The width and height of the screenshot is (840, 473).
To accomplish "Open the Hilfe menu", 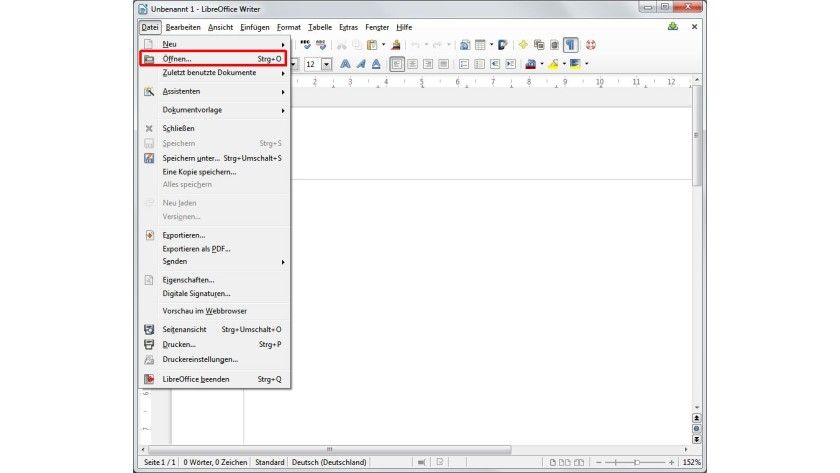I will [x=404, y=27].
